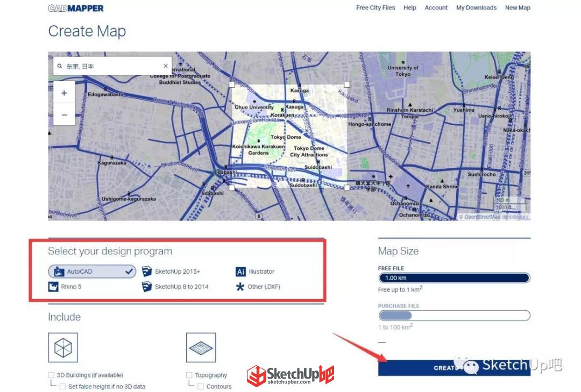This screenshot has height=392, width=581.
Task: Select Rhino 5 program
Action: pyautogui.click(x=65, y=287)
